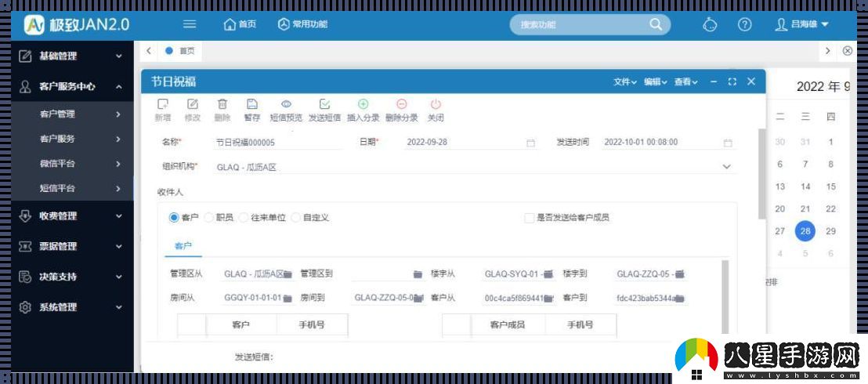
Task: Open 常用功能 common functions
Action: click(302, 24)
